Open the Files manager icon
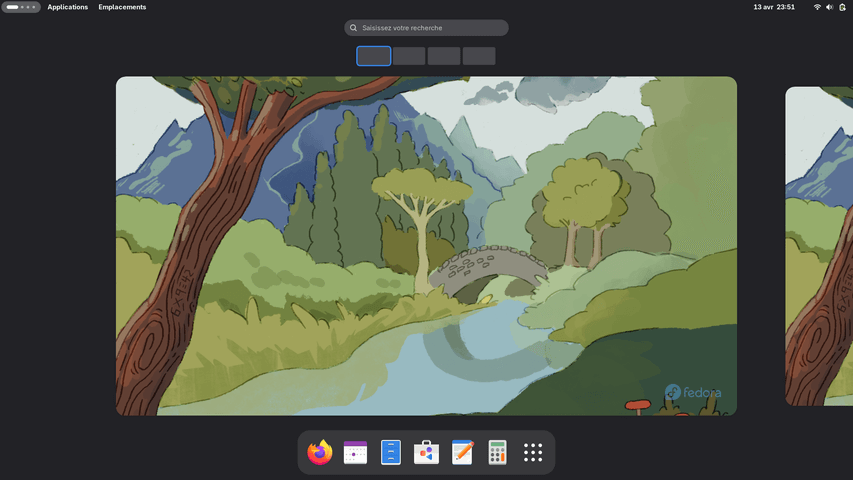 pos(391,452)
